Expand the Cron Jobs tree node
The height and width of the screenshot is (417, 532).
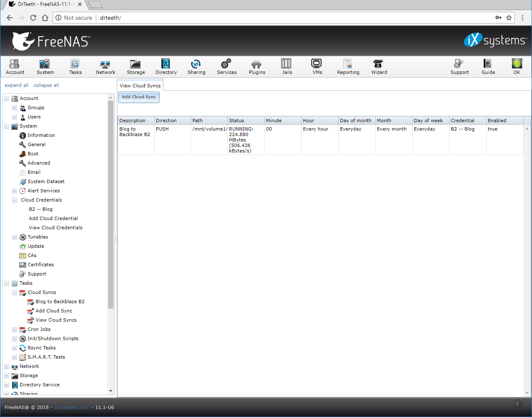pos(14,330)
